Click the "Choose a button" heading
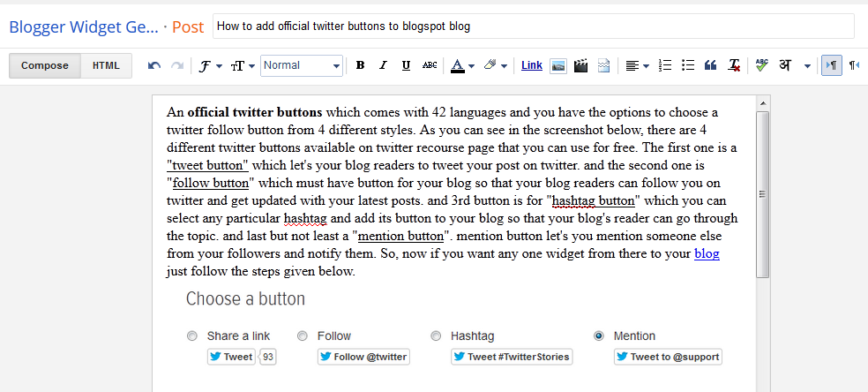This screenshot has height=392, width=868. click(245, 299)
